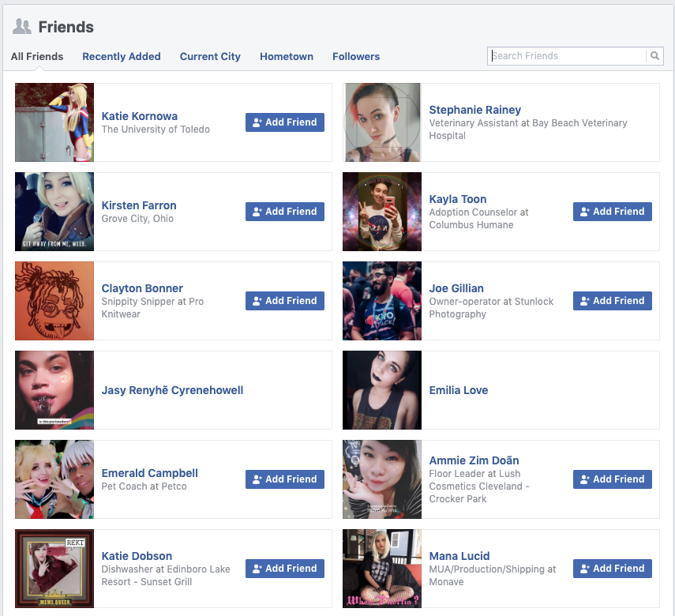Image resolution: width=675 pixels, height=616 pixels.
Task: Click 'MUA/Production/Shipping at Monave' text
Action: coord(492,576)
